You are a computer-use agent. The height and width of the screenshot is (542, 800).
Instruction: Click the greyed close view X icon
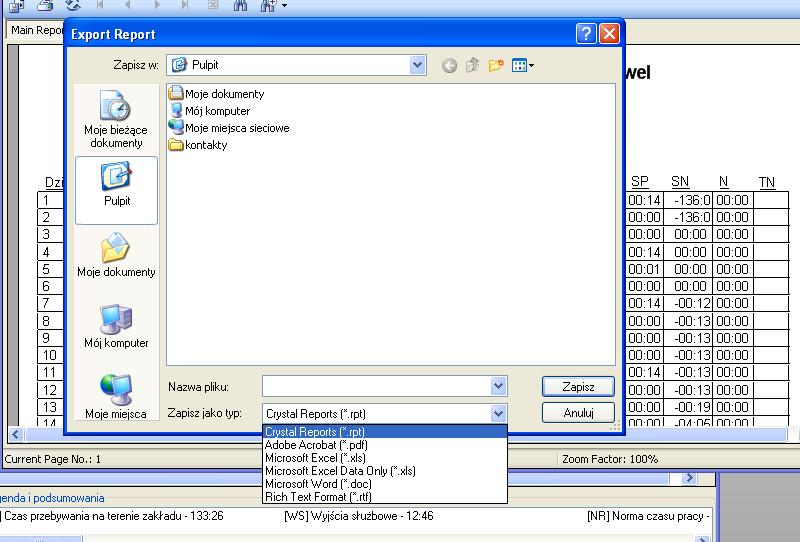coord(213,5)
